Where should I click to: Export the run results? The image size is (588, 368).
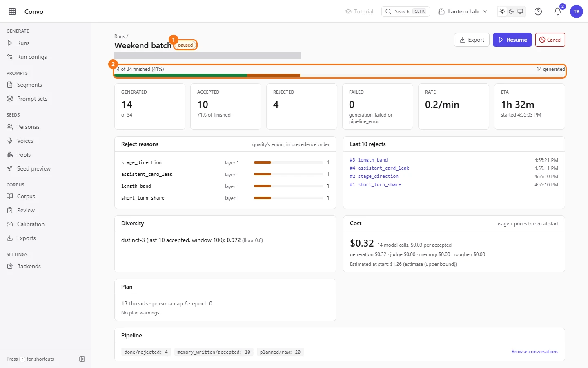[472, 40]
